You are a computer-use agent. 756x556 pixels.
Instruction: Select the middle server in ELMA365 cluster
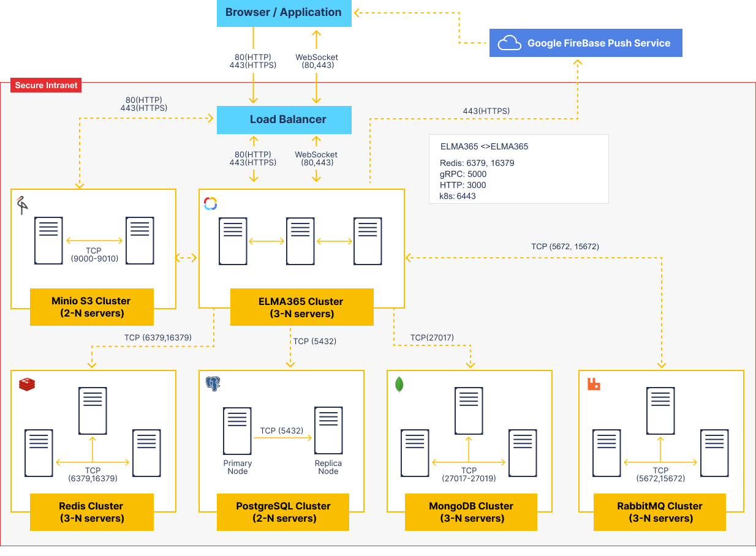[300, 241]
